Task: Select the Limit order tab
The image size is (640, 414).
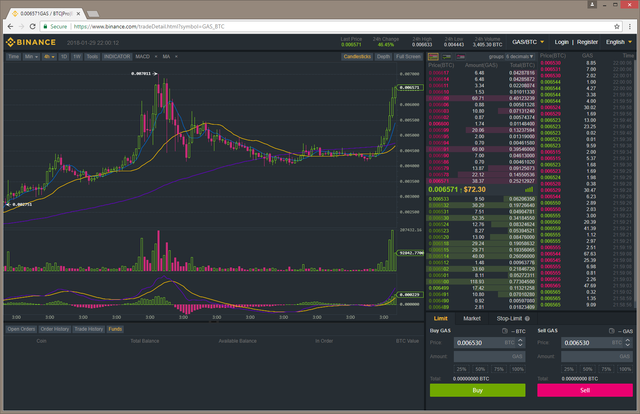Action: click(440, 318)
